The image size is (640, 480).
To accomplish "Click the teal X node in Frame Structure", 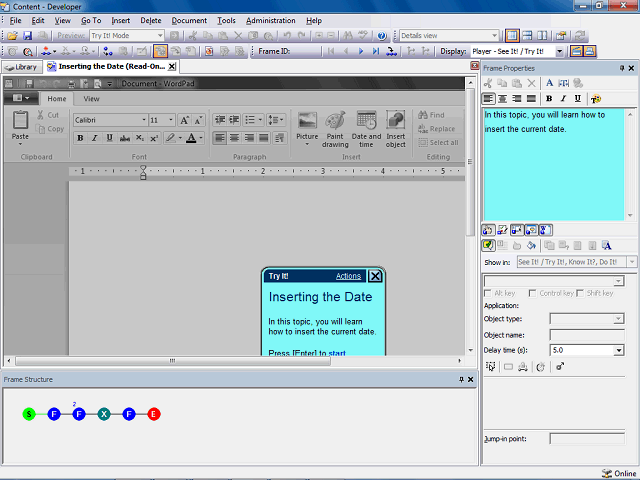I will (104, 414).
